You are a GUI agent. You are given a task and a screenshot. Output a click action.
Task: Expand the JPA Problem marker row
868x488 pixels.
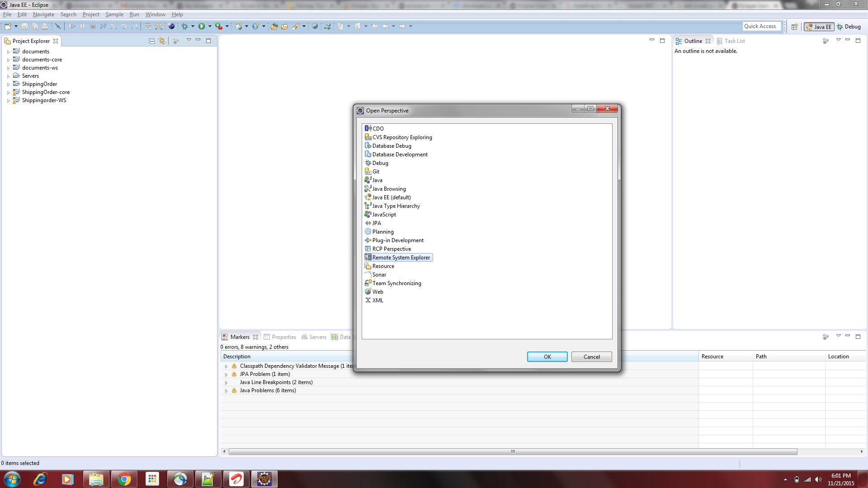point(226,375)
